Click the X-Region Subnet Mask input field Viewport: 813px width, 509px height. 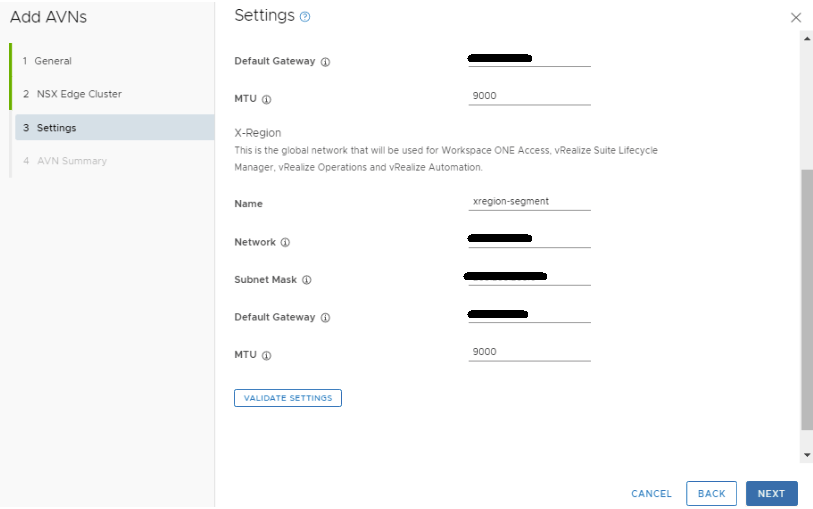(529, 278)
